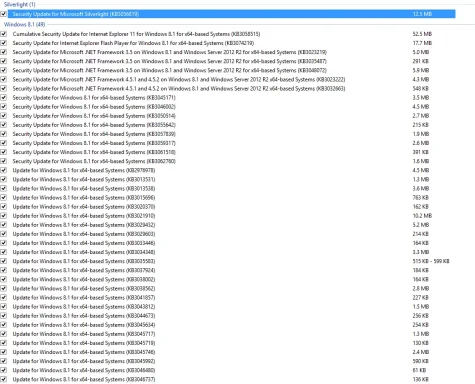
Task: Toggle checkbox for .NET 4.5.1 update sized 548 KB
Action: [x=4, y=88]
